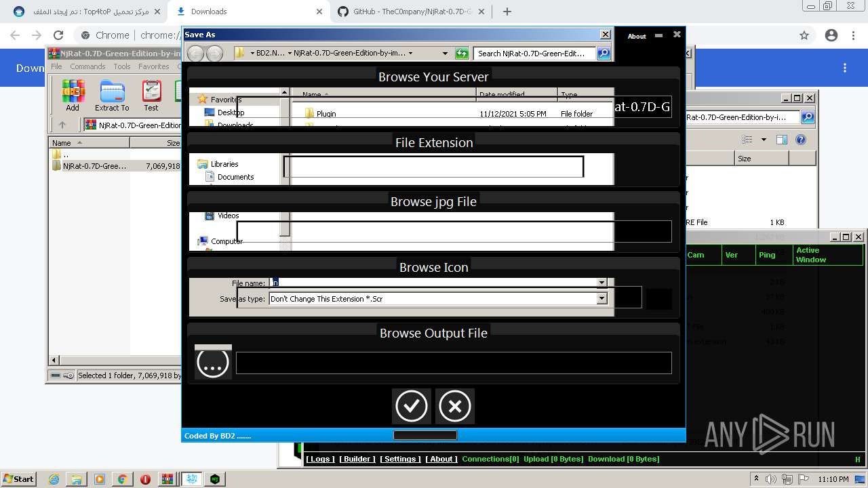Reload the Chrome page
This screenshot has height=488, width=868.
(58, 35)
